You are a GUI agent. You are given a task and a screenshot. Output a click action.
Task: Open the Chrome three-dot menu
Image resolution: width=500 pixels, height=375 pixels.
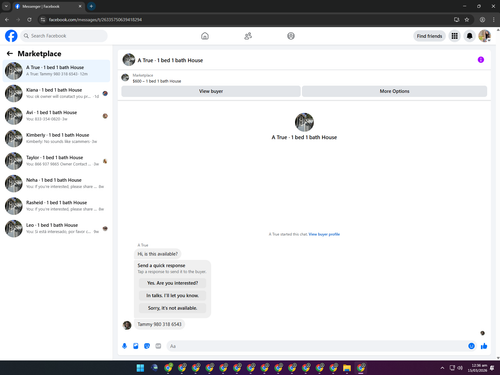493,20
